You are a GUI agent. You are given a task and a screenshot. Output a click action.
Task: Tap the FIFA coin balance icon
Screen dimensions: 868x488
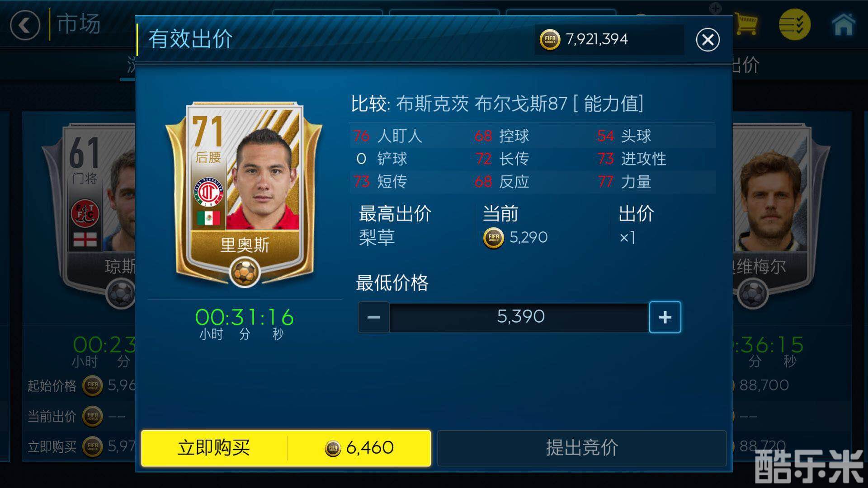550,40
